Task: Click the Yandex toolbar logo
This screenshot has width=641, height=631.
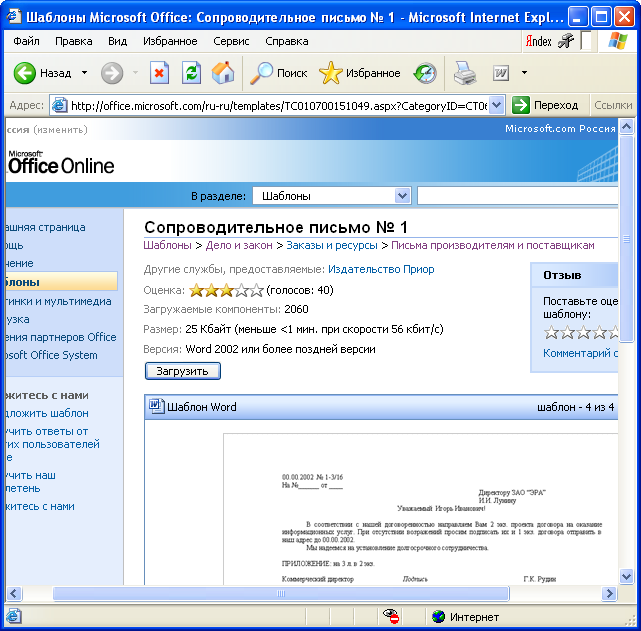Action: pos(538,41)
